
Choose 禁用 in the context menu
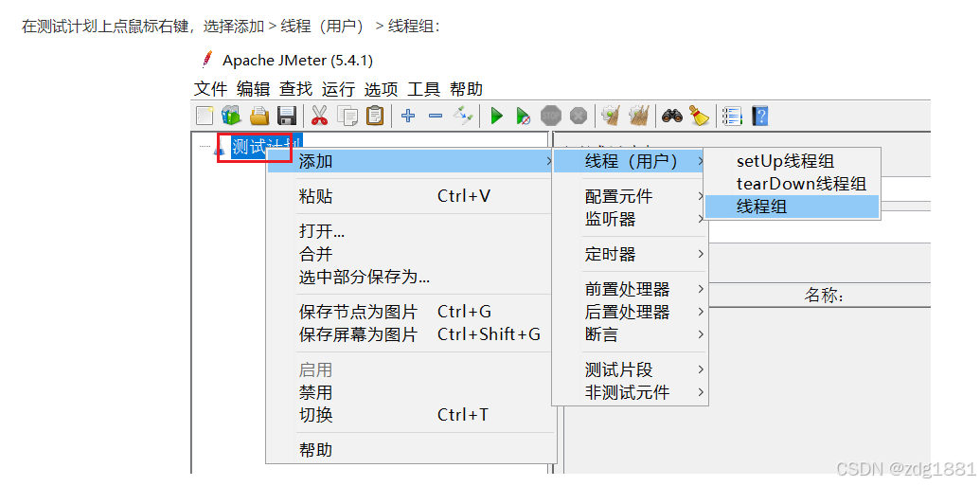tap(411, 392)
